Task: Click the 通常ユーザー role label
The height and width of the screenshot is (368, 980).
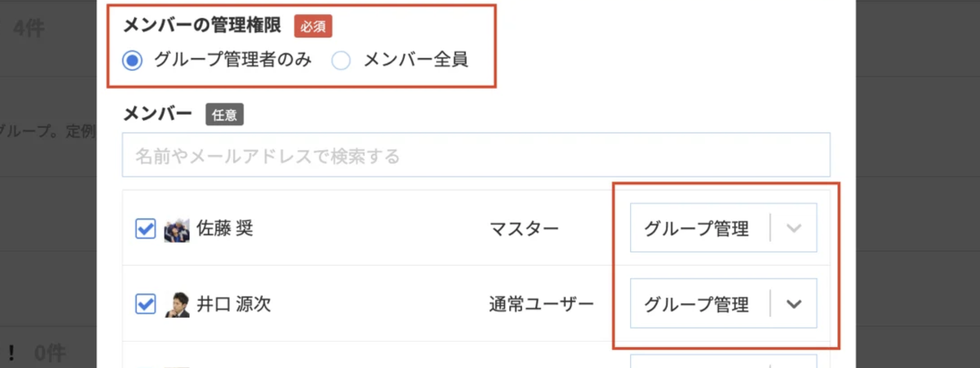Action: 542,304
